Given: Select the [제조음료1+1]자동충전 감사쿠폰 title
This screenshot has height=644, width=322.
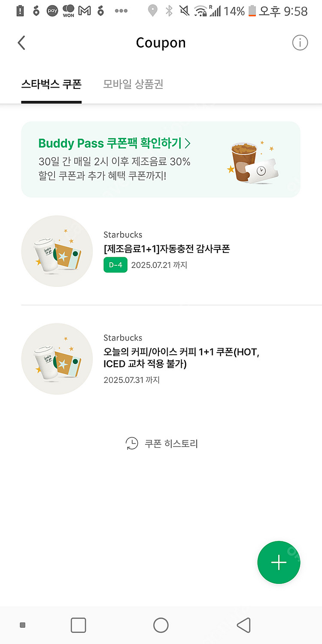Looking at the screenshot, I should (167, 249).
